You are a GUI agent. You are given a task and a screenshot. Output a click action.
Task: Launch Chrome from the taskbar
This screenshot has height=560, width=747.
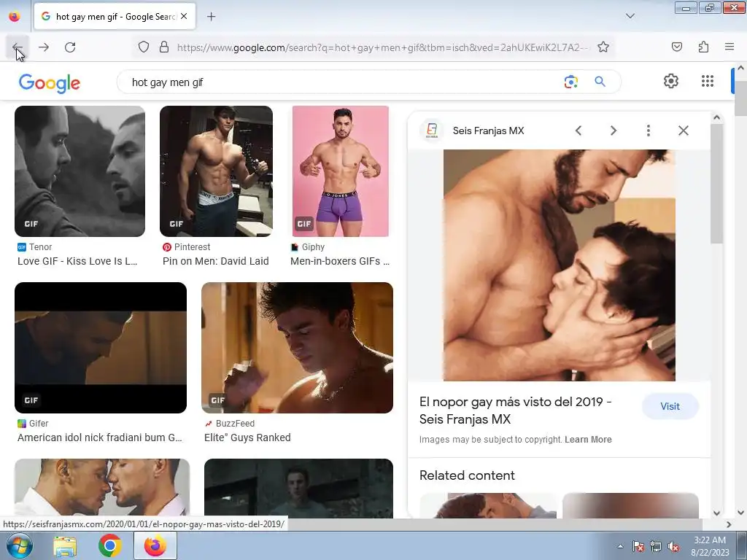pos(109,546)
